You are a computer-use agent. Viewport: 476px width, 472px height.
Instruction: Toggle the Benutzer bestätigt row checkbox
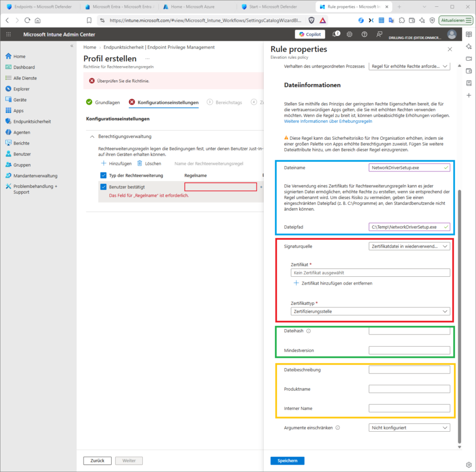click(103, 187)
